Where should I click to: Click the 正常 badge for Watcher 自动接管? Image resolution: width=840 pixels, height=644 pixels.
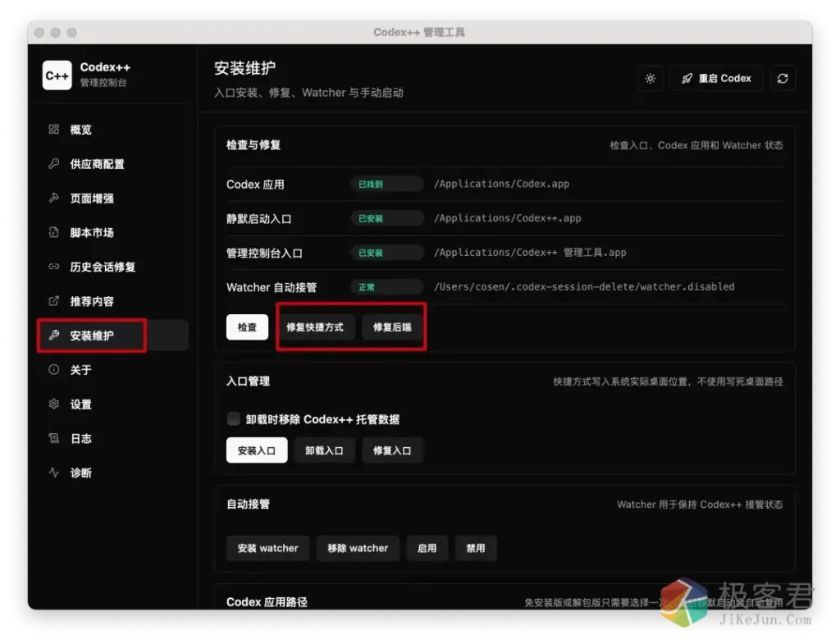point(386,286)
